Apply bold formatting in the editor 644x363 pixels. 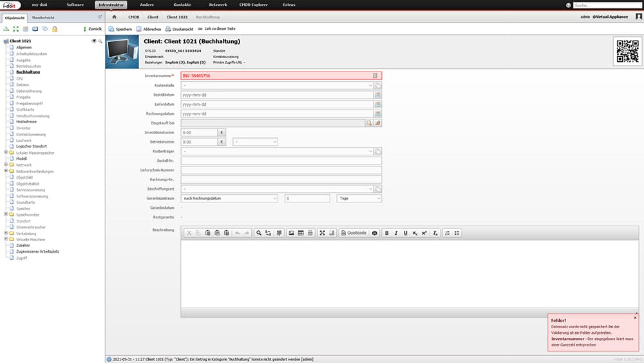point(386,233)
